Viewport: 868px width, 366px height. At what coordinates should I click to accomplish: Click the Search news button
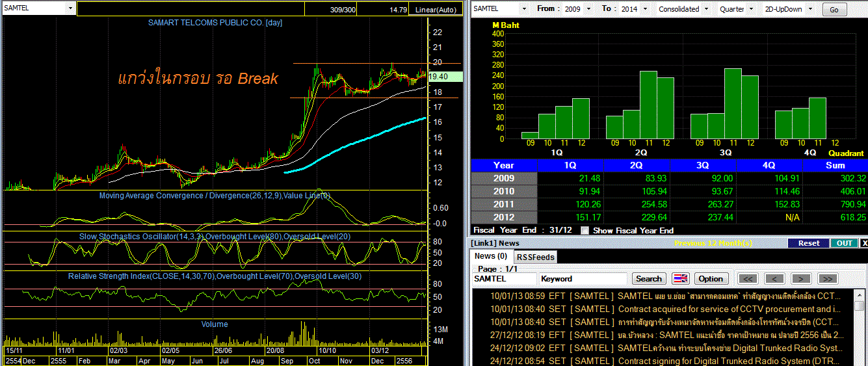[x=648, y=278]
